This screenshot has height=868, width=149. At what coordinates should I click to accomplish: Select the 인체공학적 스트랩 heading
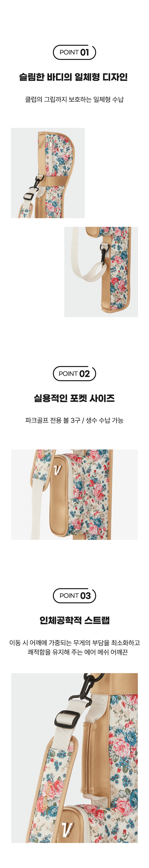[74, 620]
